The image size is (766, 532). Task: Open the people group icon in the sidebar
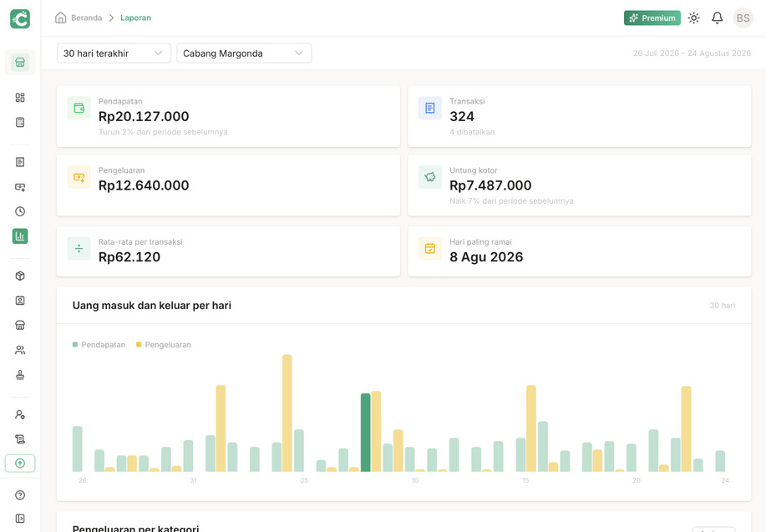coord(20,350)
